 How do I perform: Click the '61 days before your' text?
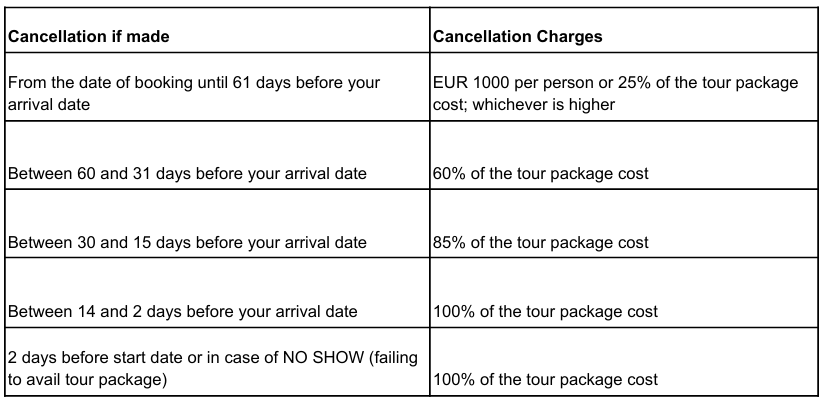click(x=306, y=83)
